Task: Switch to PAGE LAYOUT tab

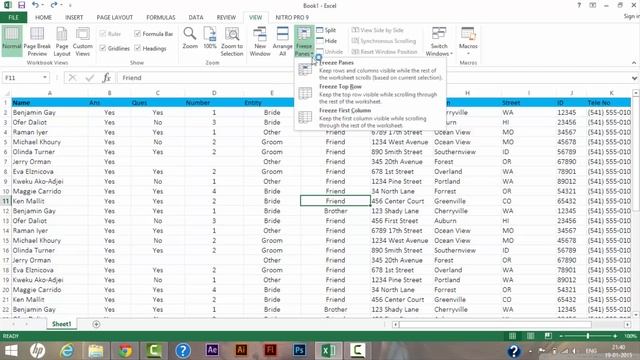Action: 115,17
